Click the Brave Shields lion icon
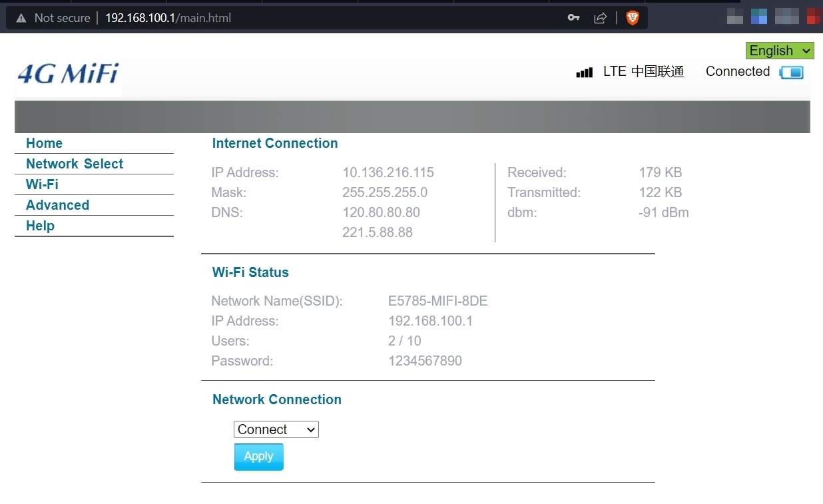The width and height of the screenshot is (823, 504). 632,18
